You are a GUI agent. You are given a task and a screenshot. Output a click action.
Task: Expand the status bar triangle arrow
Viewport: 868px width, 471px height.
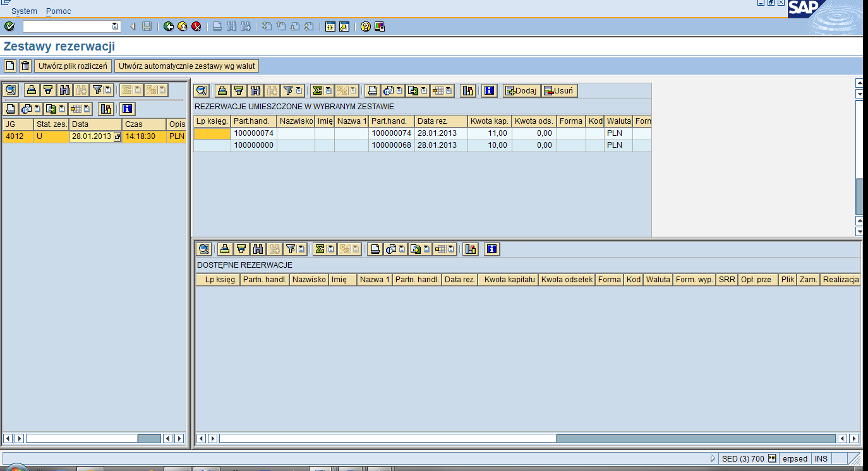click(x=713, y=459)
